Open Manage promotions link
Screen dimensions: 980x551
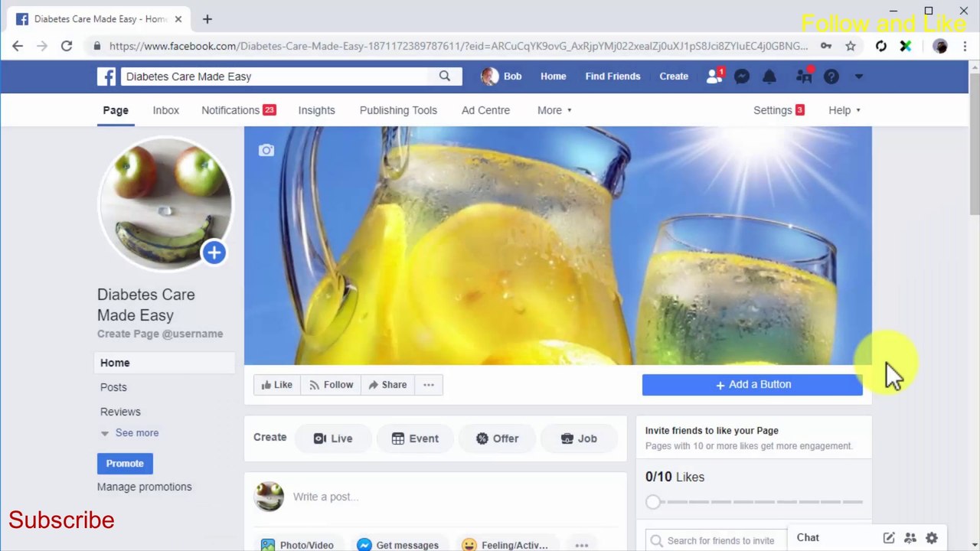145,487
